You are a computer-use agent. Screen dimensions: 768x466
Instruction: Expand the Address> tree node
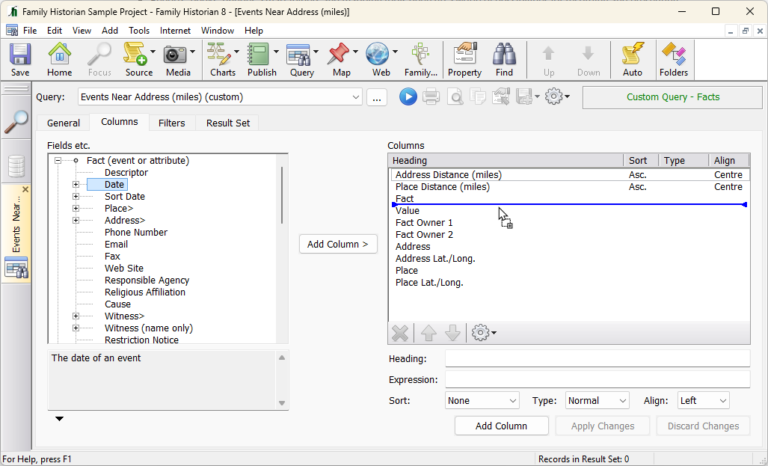(x=75, y=221)
